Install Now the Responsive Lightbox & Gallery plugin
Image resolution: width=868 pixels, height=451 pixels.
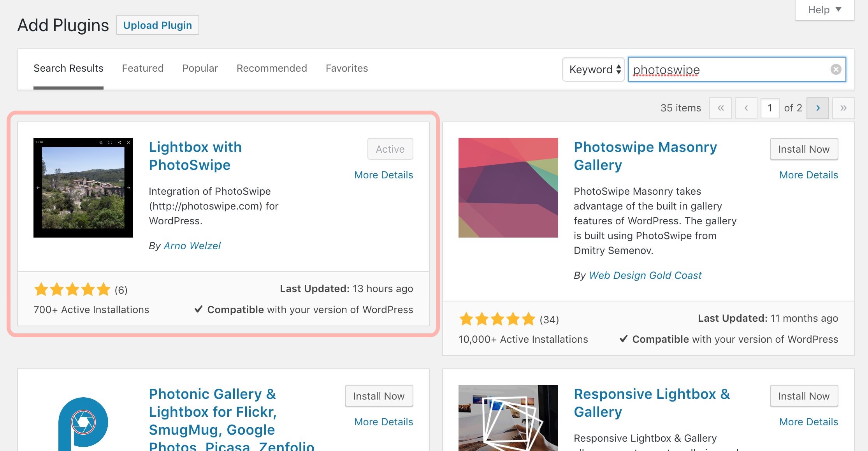point(804,396)
